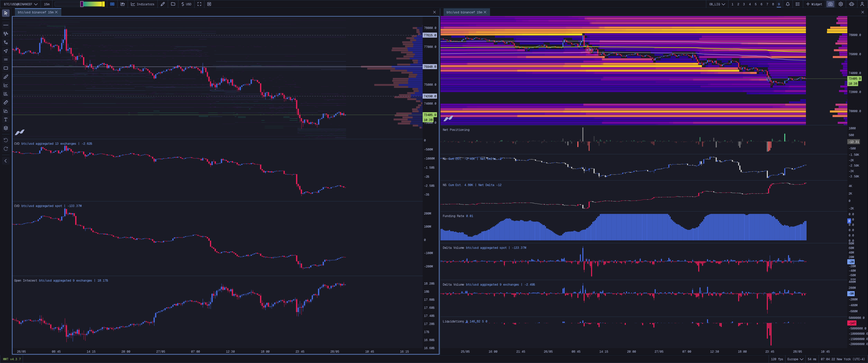This screenshot has width=868, height=363.
Task: Click the heatmap intensity gradient bar
Action: pos(79,4)
